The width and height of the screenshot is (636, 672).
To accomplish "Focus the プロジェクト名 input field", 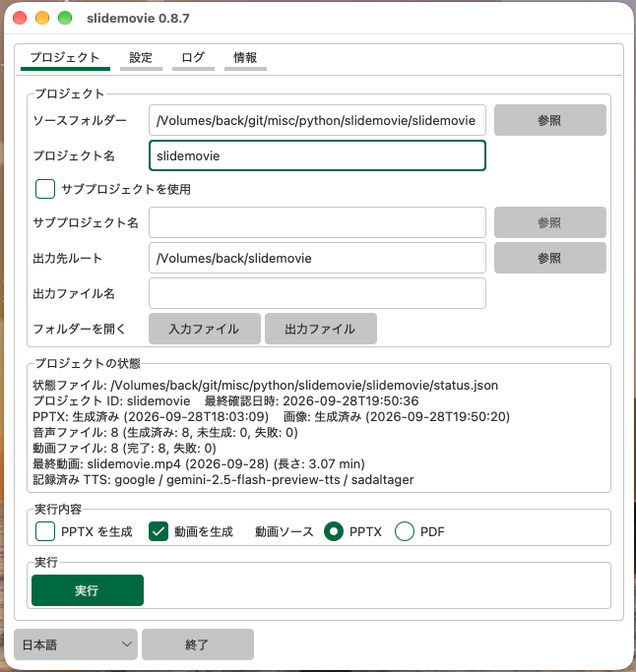I will [317, 155].
